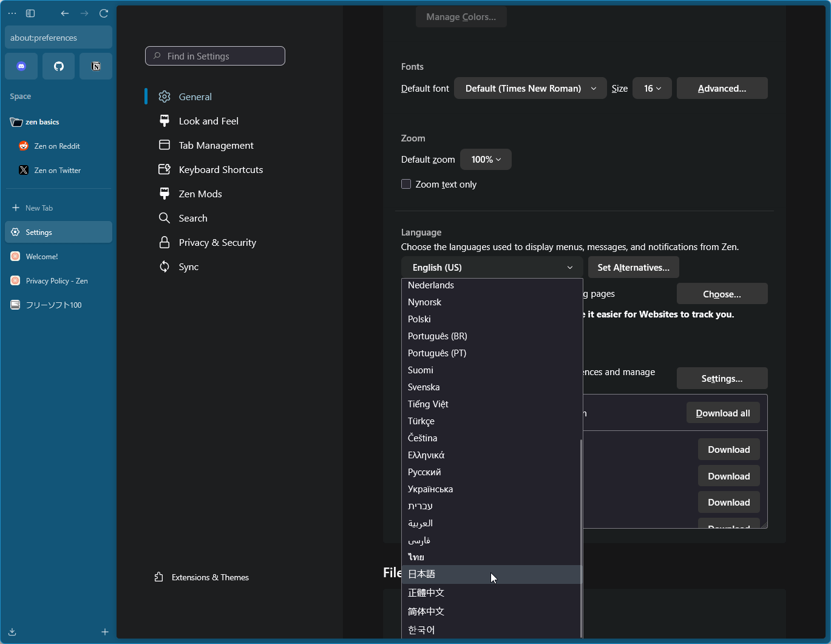
Task: Open the pinned Notion essential icon
Action: click(96, 66)
